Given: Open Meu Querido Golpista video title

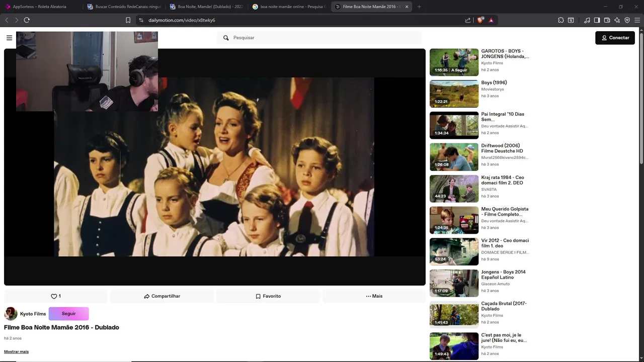Looking at the screenshot, I should point(505,212).
